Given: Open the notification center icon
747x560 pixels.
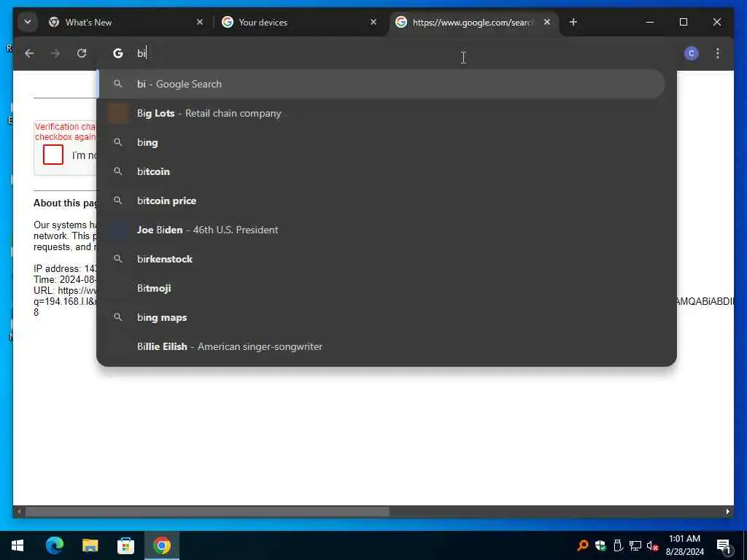Looking at the screenshot, I should point(724,546).
